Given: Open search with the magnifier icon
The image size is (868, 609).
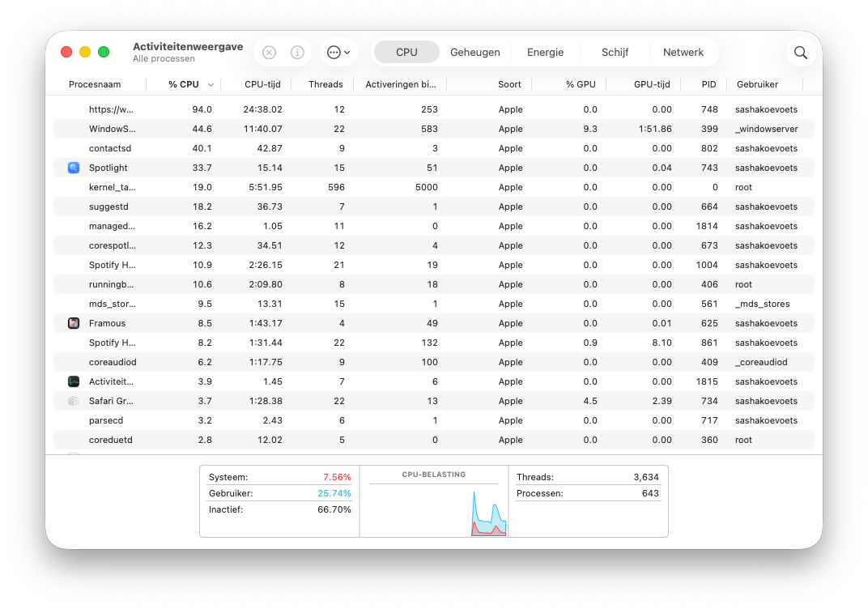Looking at the screenshot, I should [800, 52].
